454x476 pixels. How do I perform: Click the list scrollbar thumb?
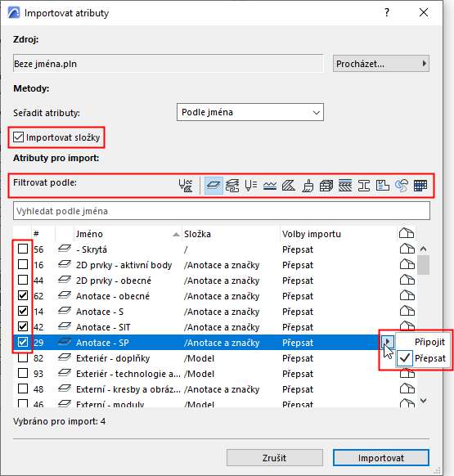[x=424, y=265]
